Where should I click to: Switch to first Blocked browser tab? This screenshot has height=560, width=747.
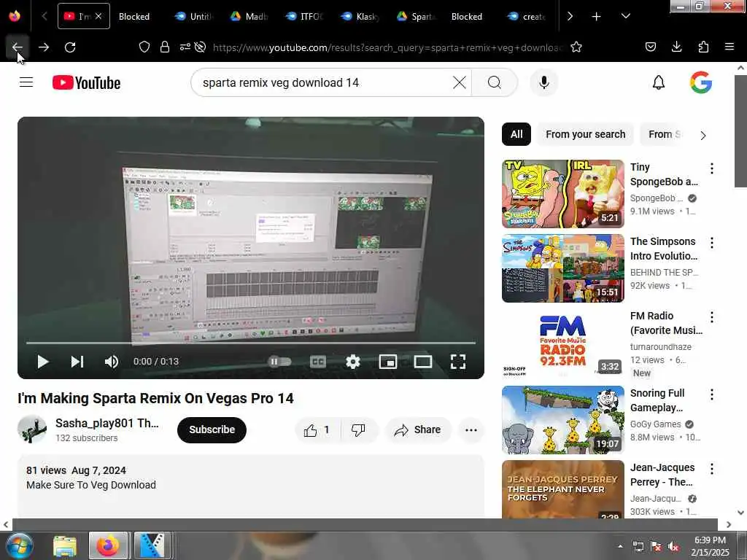[x=134, y=17]
